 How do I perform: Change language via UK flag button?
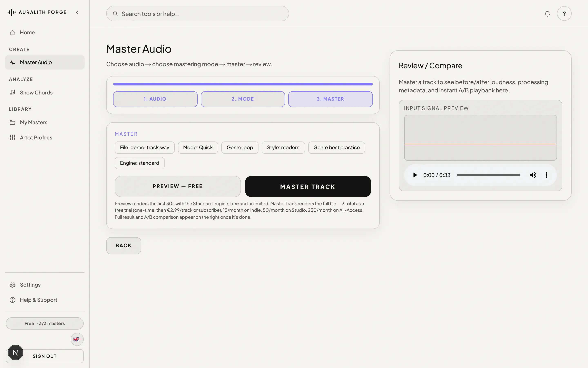[x=77, y=339]
